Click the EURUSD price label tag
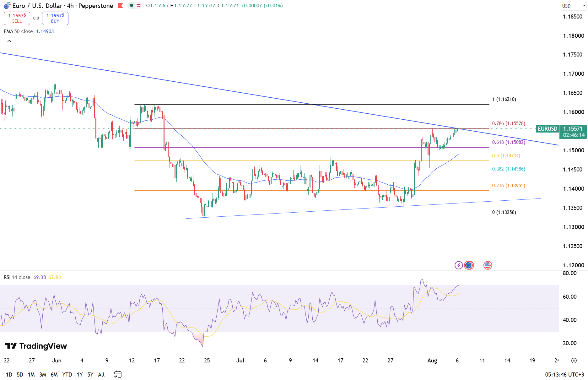The height and width of the screenshot is (380, 588). pyautogui.click(x=548, y=129)
